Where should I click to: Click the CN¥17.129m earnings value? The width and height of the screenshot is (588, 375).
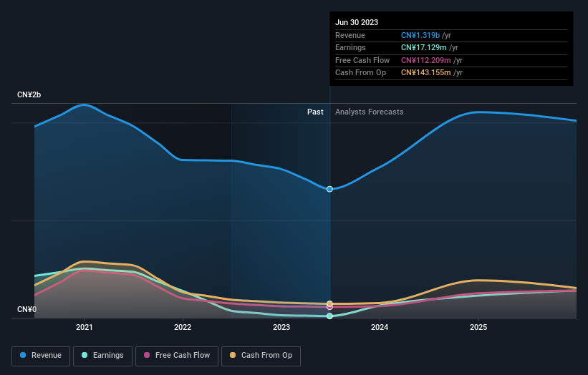point(424,47)
